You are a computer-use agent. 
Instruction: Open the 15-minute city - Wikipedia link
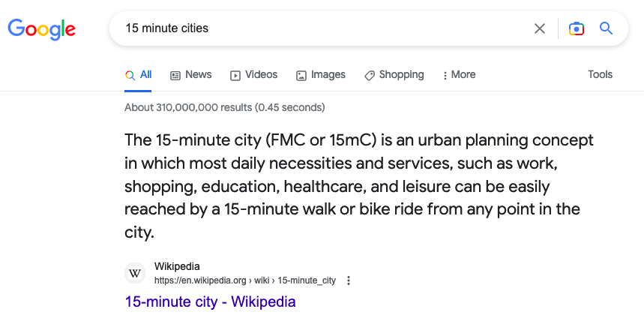[210, 302]
